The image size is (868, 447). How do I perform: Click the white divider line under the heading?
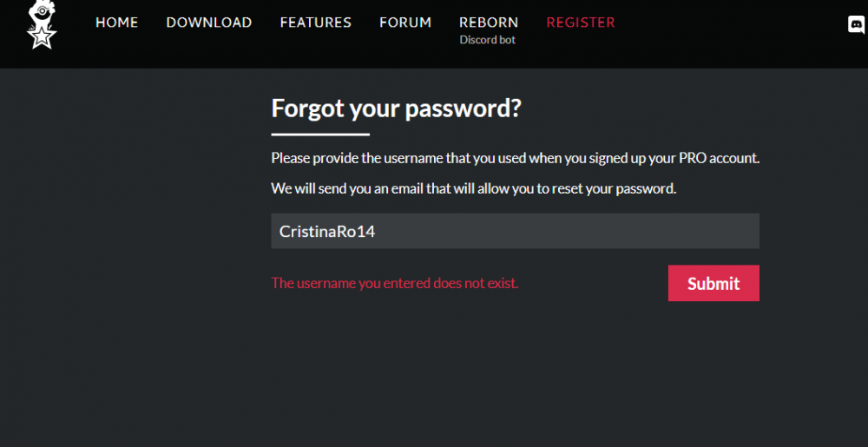tap(320, 135)
